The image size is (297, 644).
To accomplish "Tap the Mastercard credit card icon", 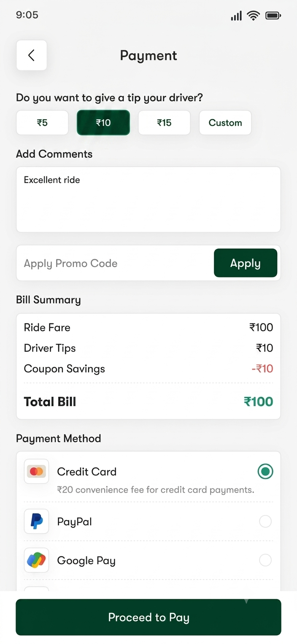I will [x=36, y=471].
